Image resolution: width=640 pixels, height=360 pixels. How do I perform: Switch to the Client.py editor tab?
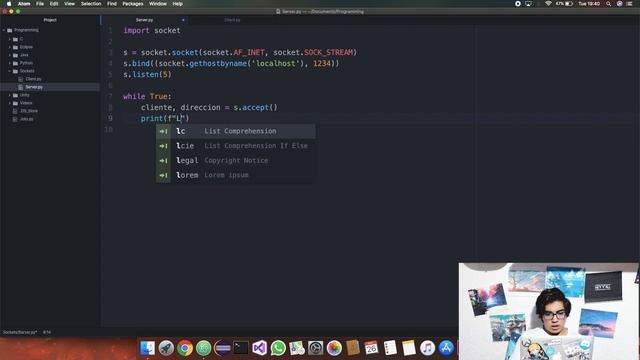232,20
